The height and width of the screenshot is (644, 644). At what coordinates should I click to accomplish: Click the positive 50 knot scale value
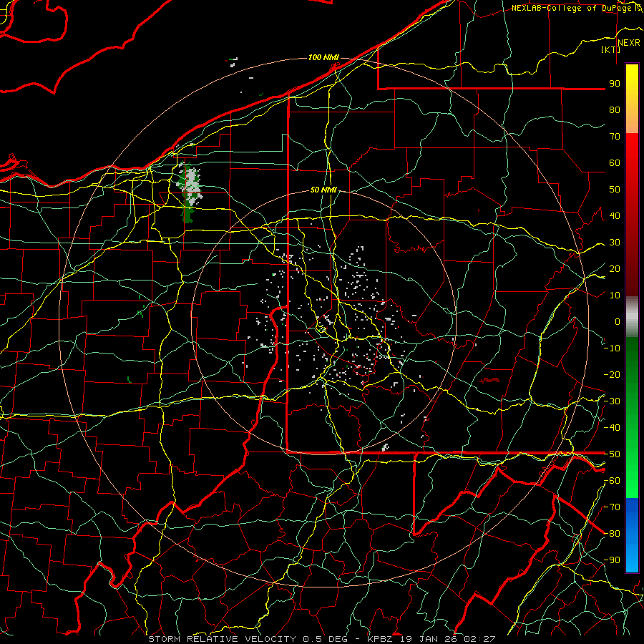[615, 190]
